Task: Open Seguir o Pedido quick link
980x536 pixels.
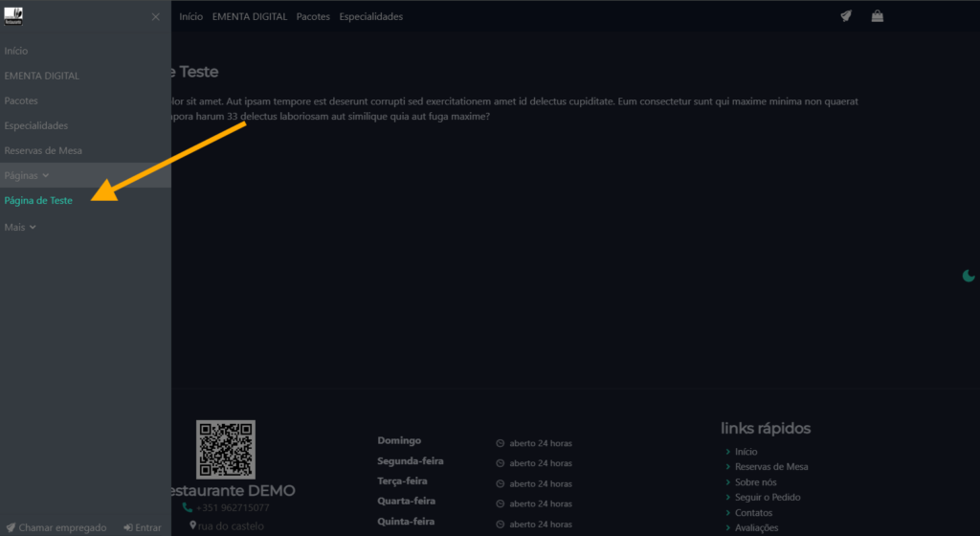Action: pyautogui.click(x=768, y=498)
